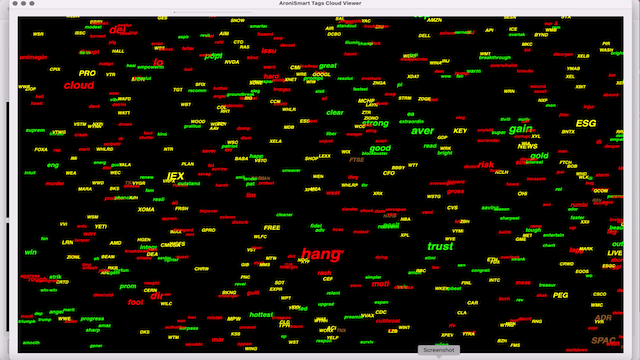Click the green tag 'popi'

[x=213, y=56]
